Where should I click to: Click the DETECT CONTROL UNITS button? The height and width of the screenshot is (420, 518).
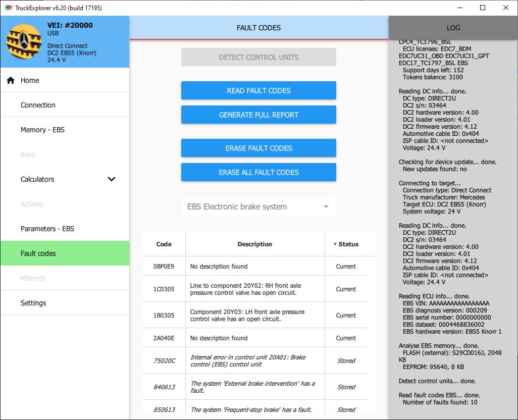(258, 57)
